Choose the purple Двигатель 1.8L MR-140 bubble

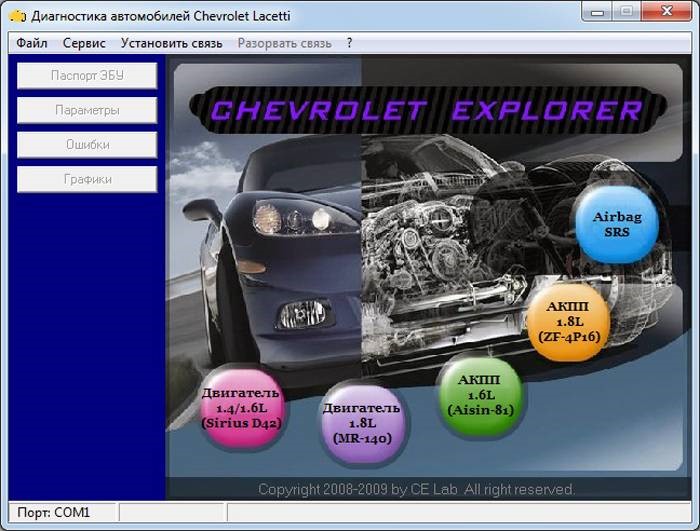(x=361, y=422)
